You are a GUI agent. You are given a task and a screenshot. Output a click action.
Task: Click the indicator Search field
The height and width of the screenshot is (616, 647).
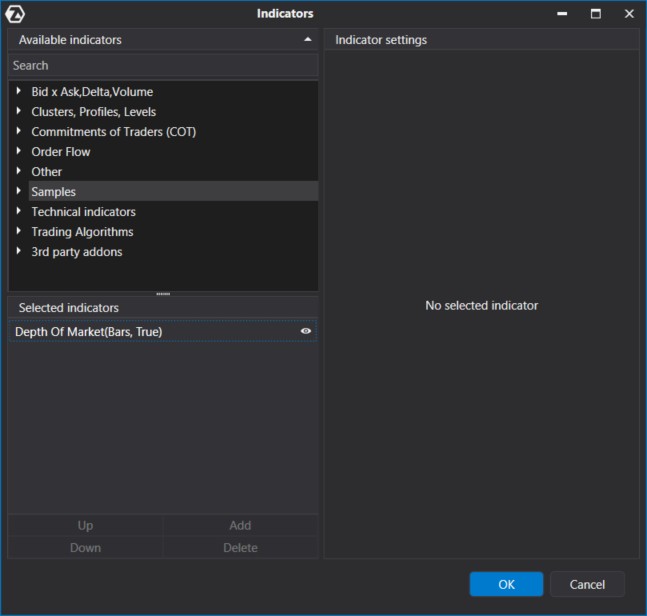coord(163,65)
